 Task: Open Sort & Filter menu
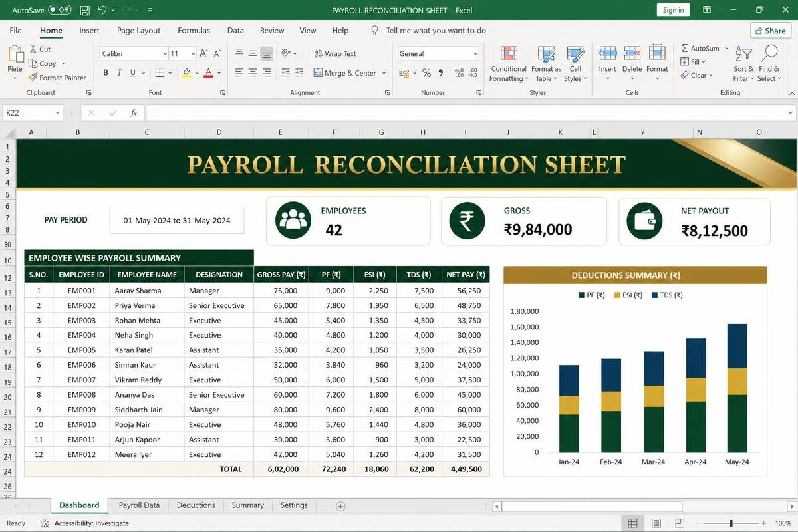tap(743, 64)
